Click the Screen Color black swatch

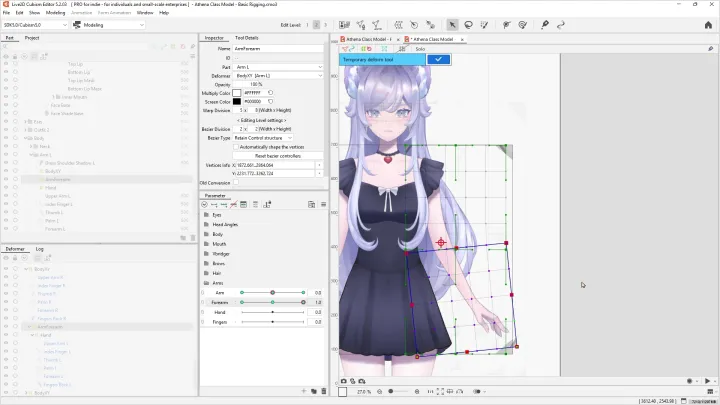tap(236, 101)
